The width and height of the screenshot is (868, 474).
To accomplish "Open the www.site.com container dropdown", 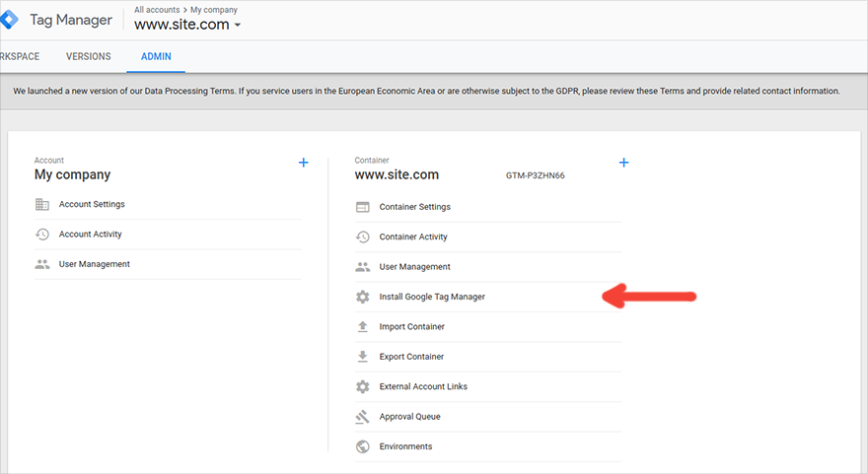I will click(187, 25).
